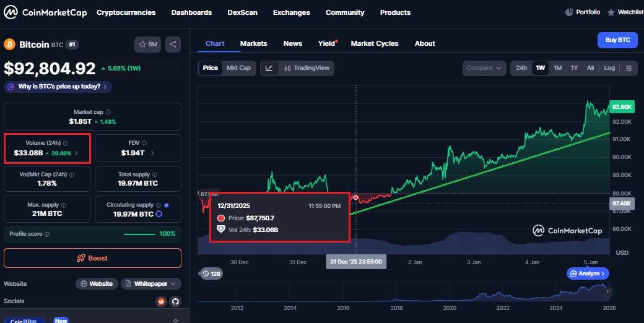Open the Reddit social icon
644x323 pixels.
[x=162, y=301]
